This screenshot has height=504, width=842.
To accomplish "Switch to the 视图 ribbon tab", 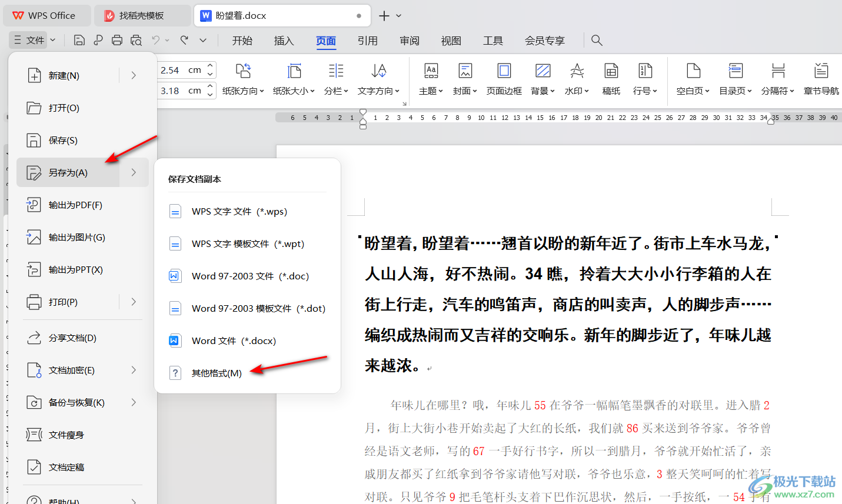I will click(451, 41).
